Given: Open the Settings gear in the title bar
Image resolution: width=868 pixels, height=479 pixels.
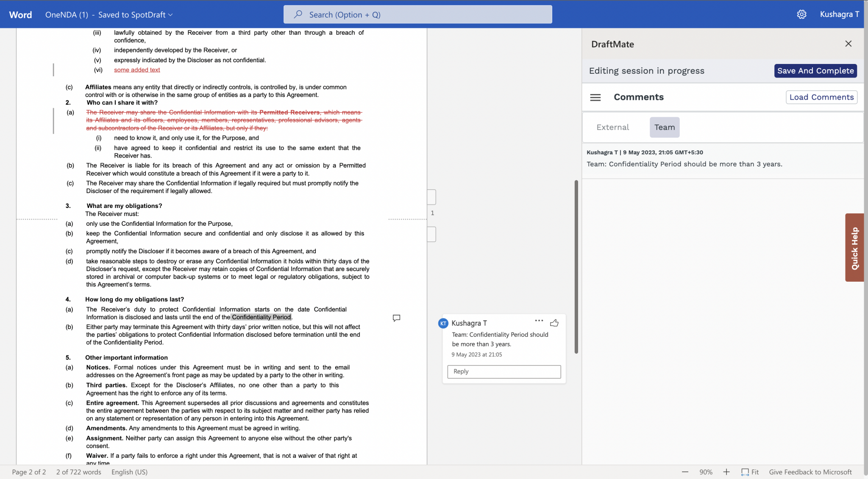Looking at the screenshot, I should pos(802,14).
